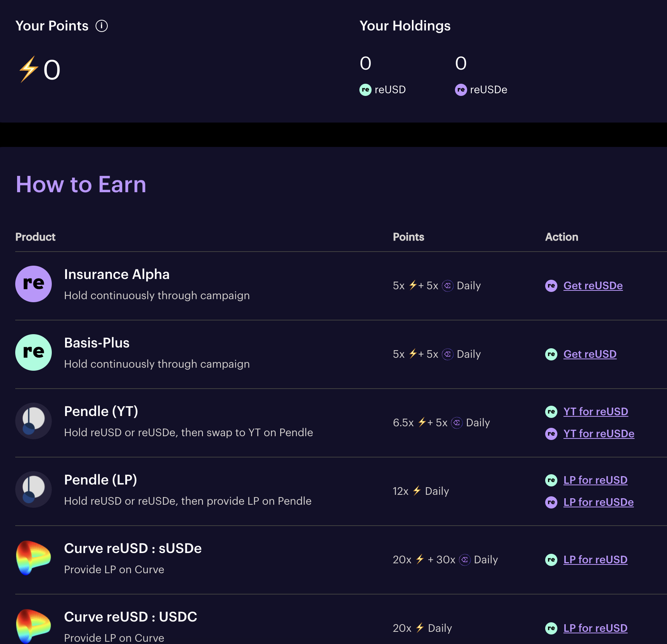
Task: Click the info icon beside Your Points
Action: point(102,26)
